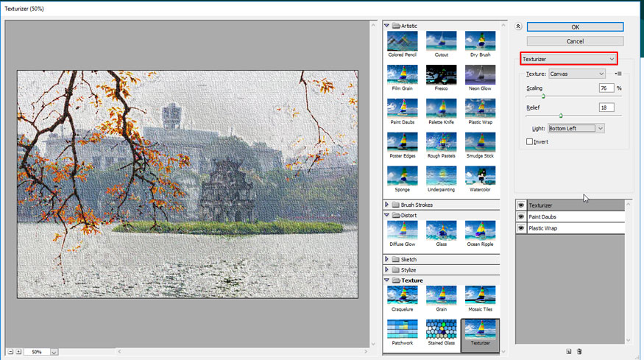Adjust the Relief slider handle
The image size is (644, 360).
point(561,116)
